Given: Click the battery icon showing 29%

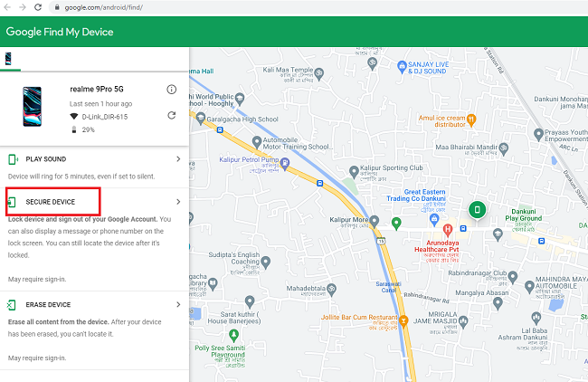Looking at the screenshot, I should click(74, 129).
